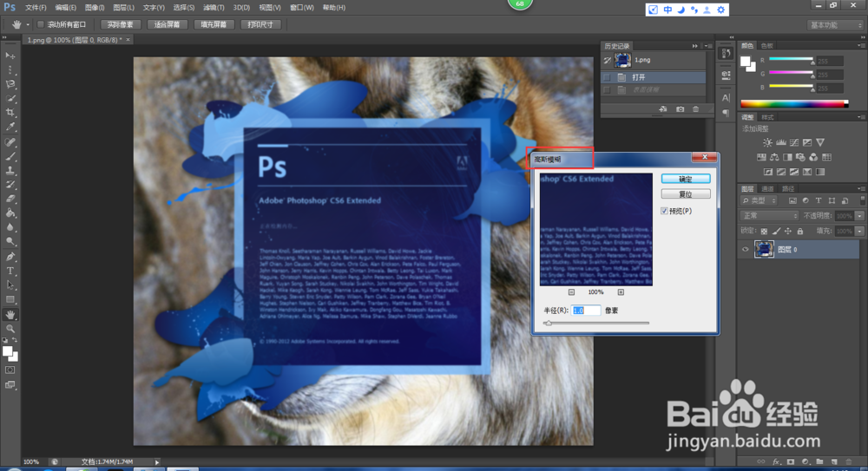Select the Brush tool
The height and width of the screenshot is (471, 868).
click(x=10, y=157)
